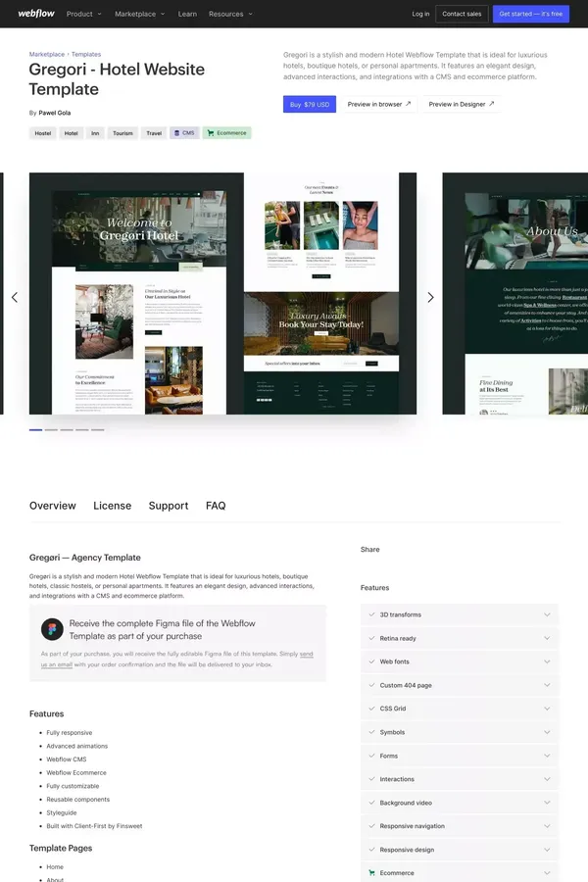Click the 'Share' label
The height and width of the screenshot is (882, 588).
(x=369, y=549)
